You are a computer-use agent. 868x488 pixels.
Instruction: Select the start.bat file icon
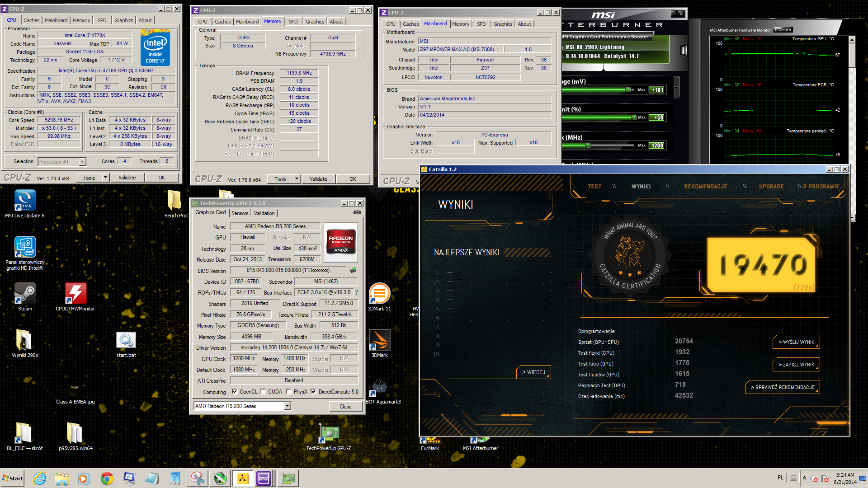click(x=126, y=340)
